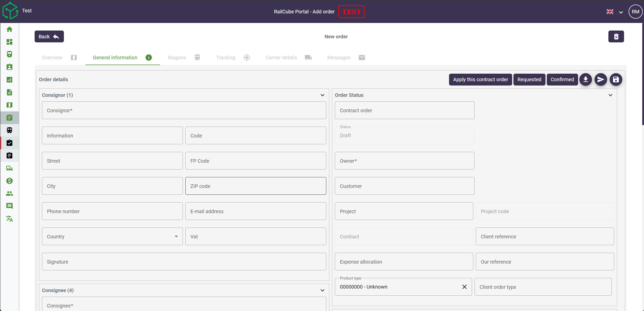Image resolution: width=644 pixels, height=311 pixels.
Task: Click the ZIP code input field
Action: point(256,186)
